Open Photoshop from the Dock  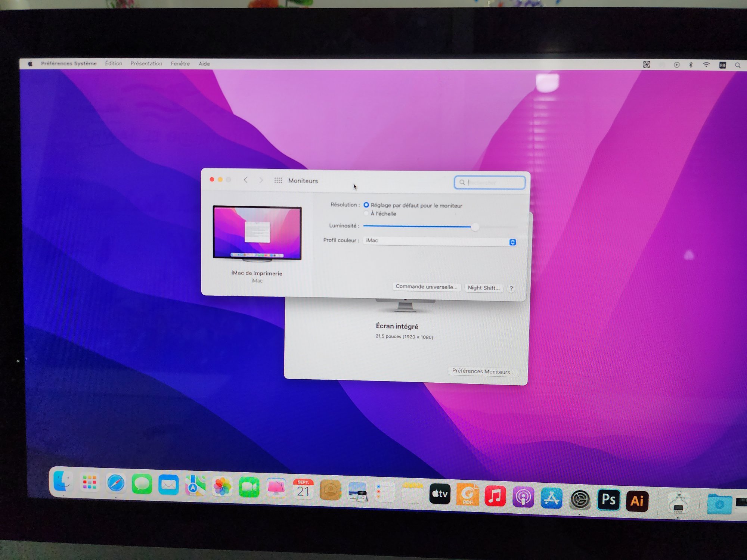pos(608,500)
